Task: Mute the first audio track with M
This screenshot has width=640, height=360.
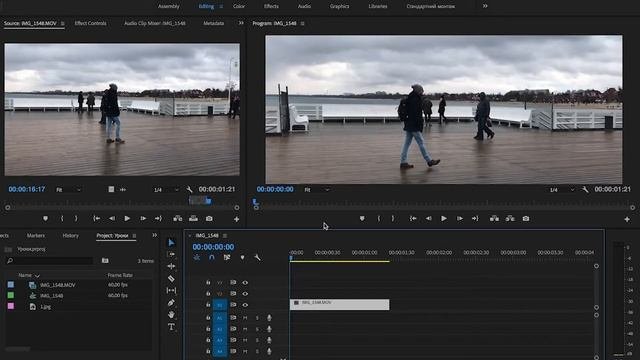Action: [245, 318]
